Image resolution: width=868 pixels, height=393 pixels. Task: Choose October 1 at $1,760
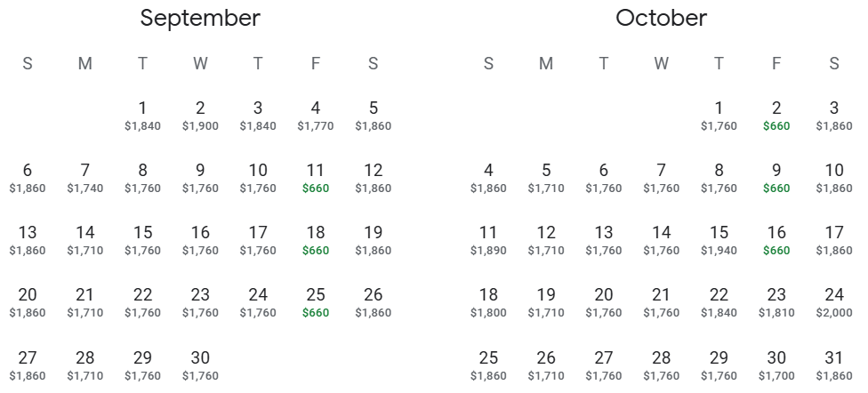719,115
